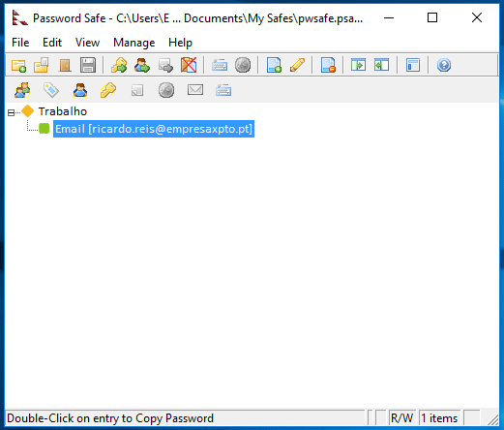Open the View menu

(87, 43)
